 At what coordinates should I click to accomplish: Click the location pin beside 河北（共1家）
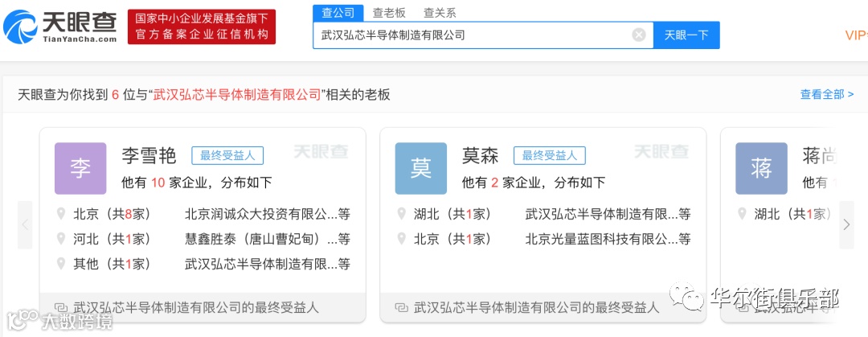coord(61,239)
